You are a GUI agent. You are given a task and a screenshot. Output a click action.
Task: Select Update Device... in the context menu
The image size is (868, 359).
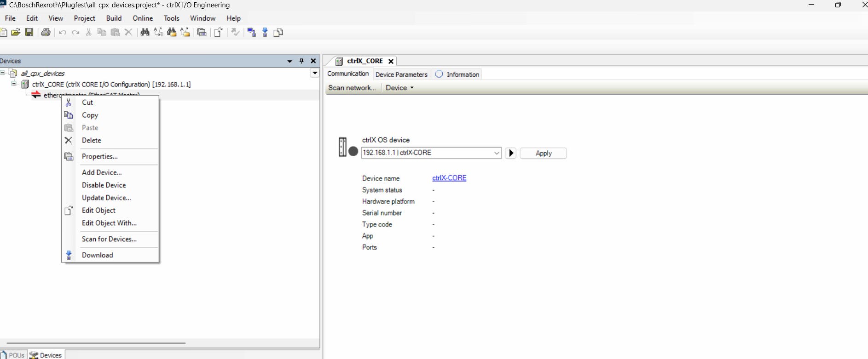(110, 198)
